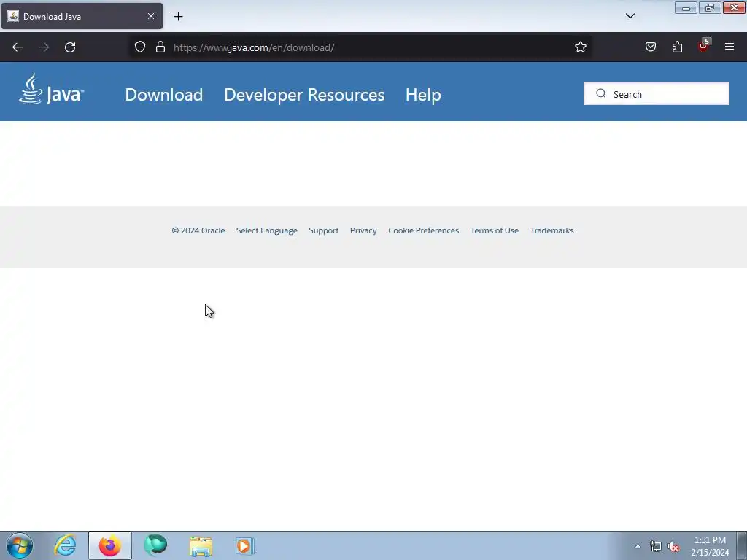Open the Support footer link
The image size is (747, 560).
click(323, 230)
